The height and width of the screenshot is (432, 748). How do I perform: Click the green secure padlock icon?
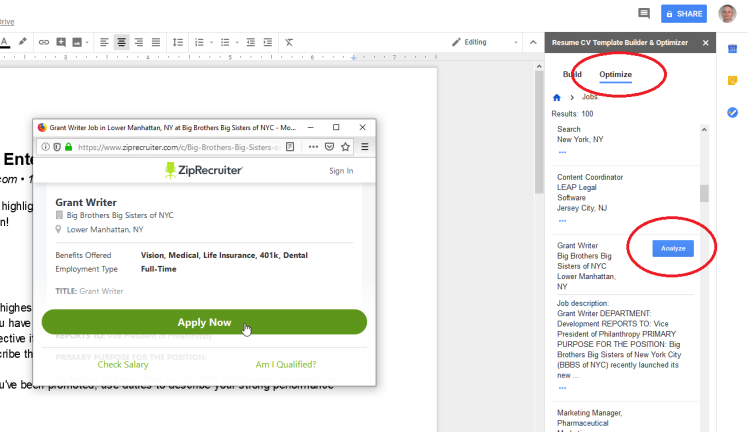(69, 147)
